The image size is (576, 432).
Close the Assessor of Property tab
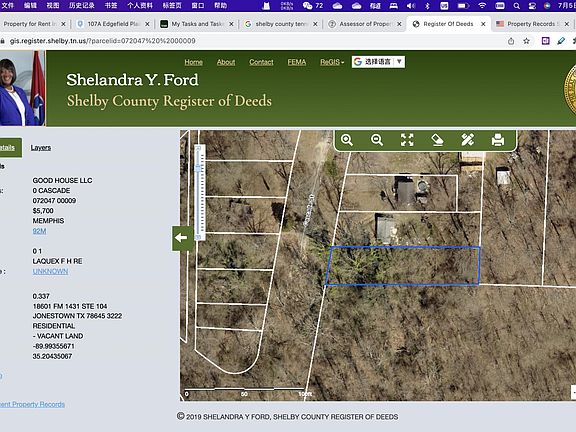[x=399, y=24]
